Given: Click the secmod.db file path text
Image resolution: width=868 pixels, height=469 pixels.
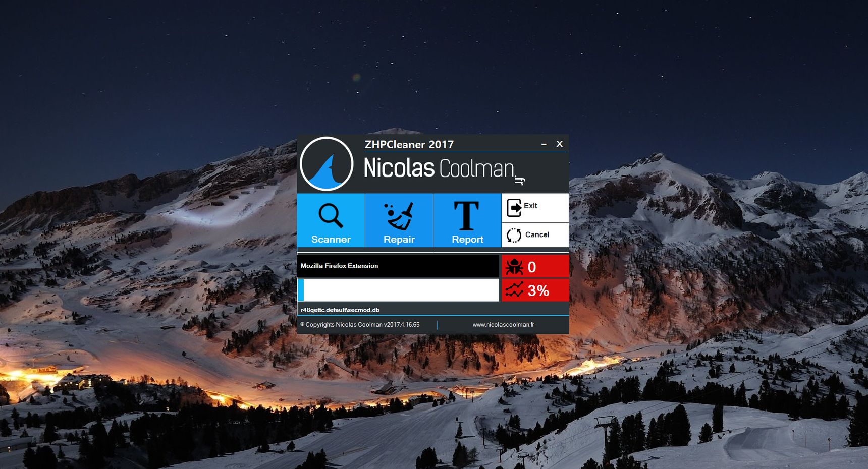Looking at the screenshot, I should coord(340,310).
